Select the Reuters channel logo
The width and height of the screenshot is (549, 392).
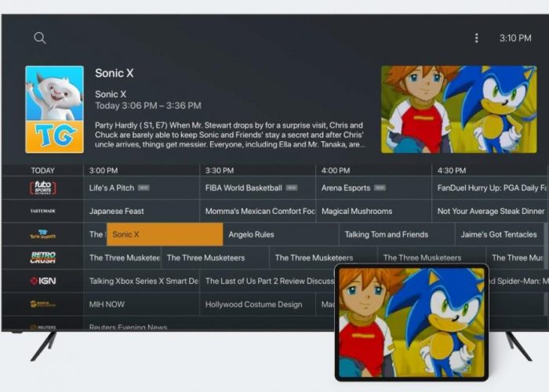(x=42, y=326)
